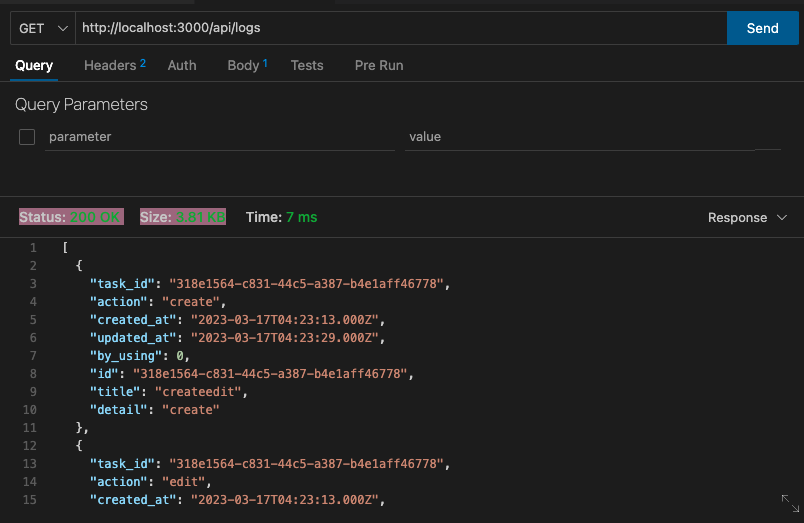804x523 pixels.
Task: Click "title": "createedit" on line 9
Action: pos(169,392)
